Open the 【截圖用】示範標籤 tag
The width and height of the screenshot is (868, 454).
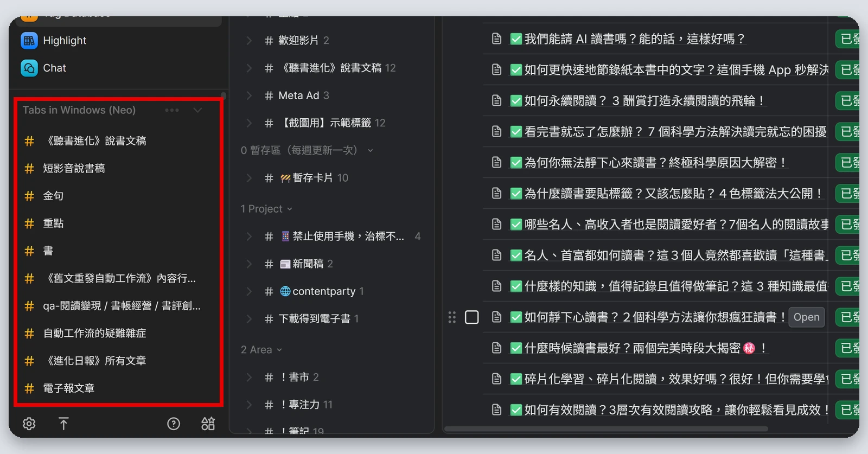(x=325, y=123)
